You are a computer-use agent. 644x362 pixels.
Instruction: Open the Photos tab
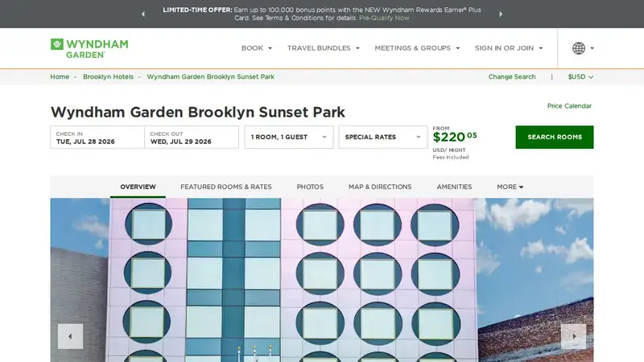(310, 187)
